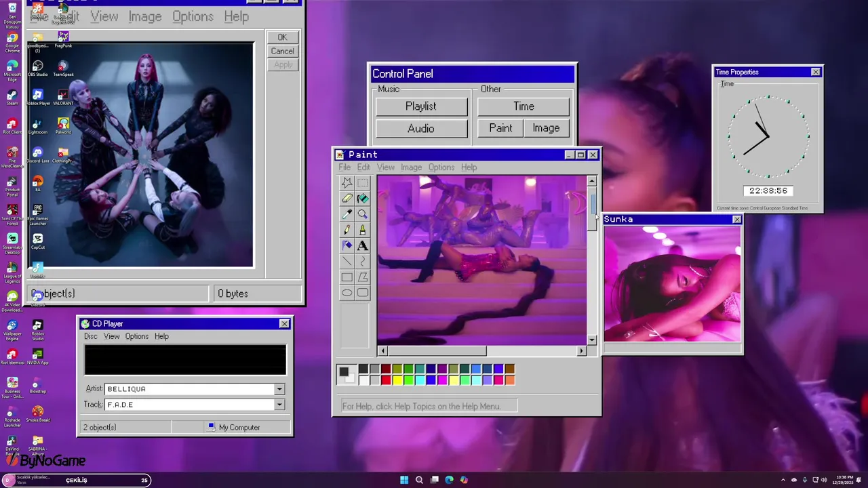Launch League of Legends desktop icon

(x=12, y=271)
